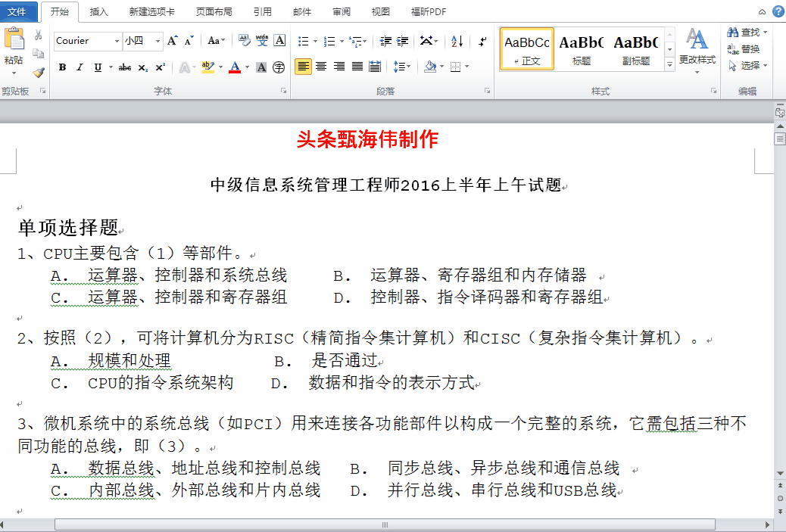The image size is (786, 532).
Task: Increase paragraph indent
Action: pyautogui.click(x=403, y=41)
